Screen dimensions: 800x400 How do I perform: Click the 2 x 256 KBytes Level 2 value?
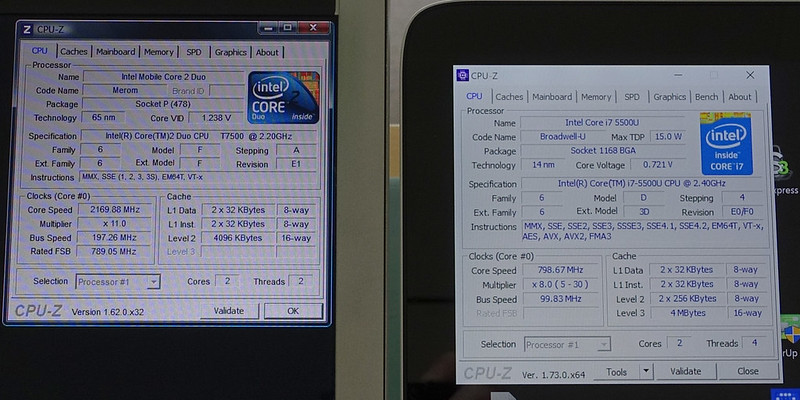(687, 298)
